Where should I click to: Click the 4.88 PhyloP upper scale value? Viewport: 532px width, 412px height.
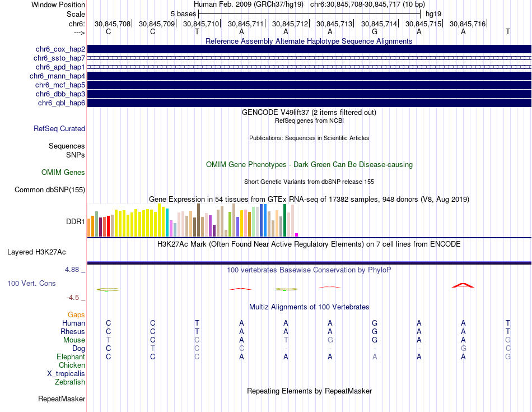click(x=72, y=270)
